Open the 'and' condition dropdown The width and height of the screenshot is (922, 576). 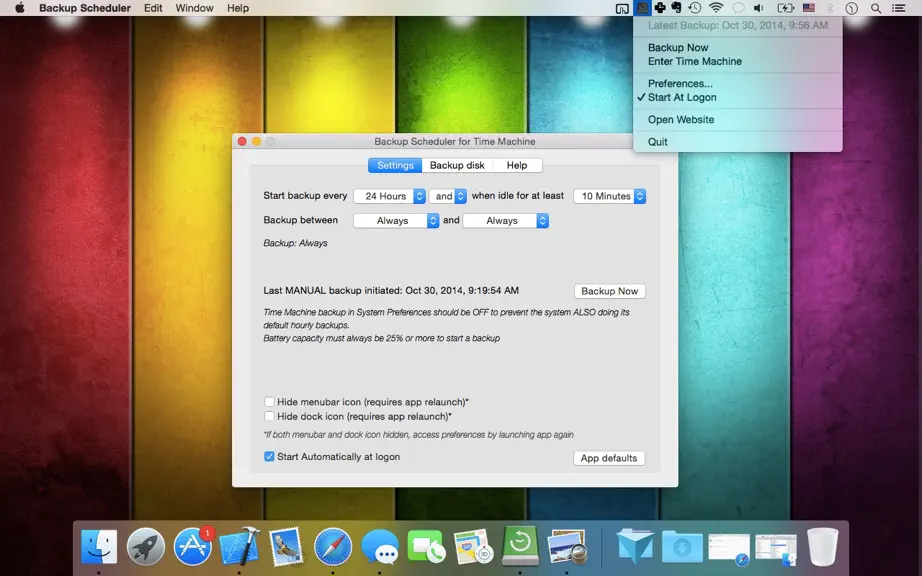pyautogui.click(x=448, y=196)
